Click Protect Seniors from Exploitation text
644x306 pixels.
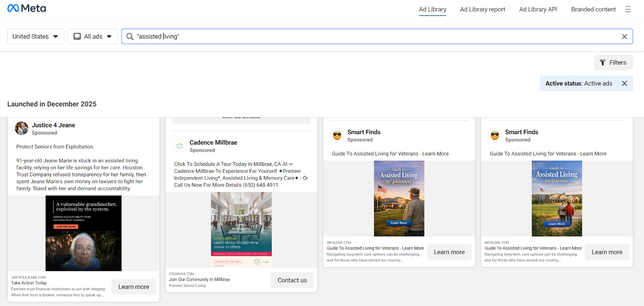pyautogui.click(x=55, y=147)
